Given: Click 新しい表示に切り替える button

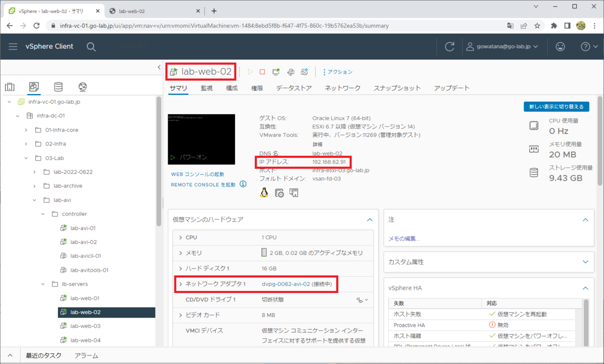Looking at the screenshot, I should [556, 107].
